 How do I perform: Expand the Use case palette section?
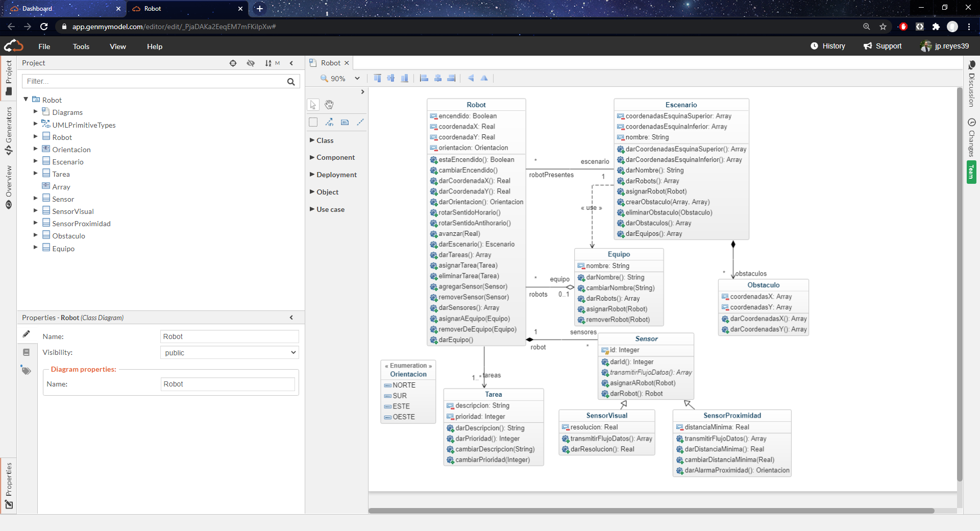click(x=330, y=209)
